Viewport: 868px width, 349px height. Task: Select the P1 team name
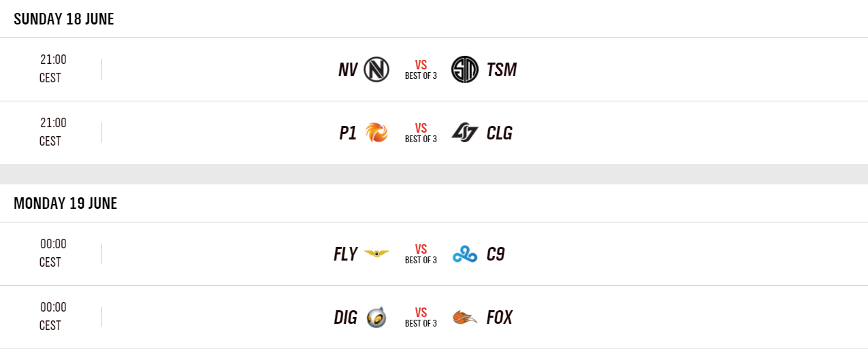(348, 133)
